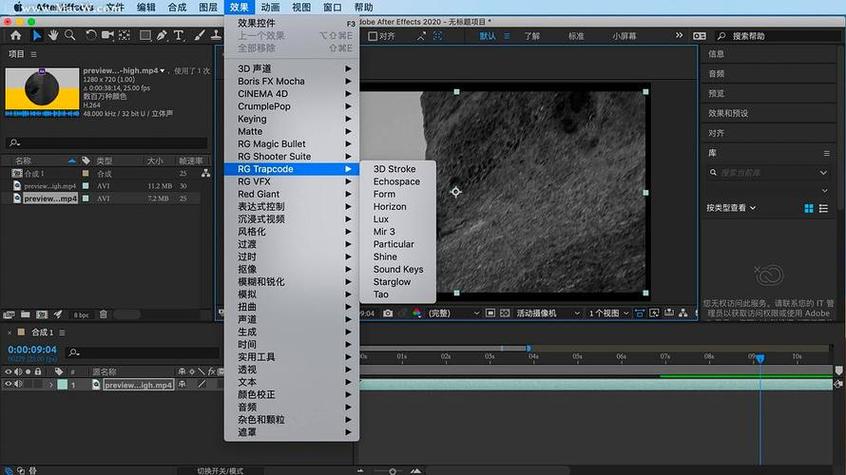Open the 1个视图 view layout dropdown

(609, 313)
